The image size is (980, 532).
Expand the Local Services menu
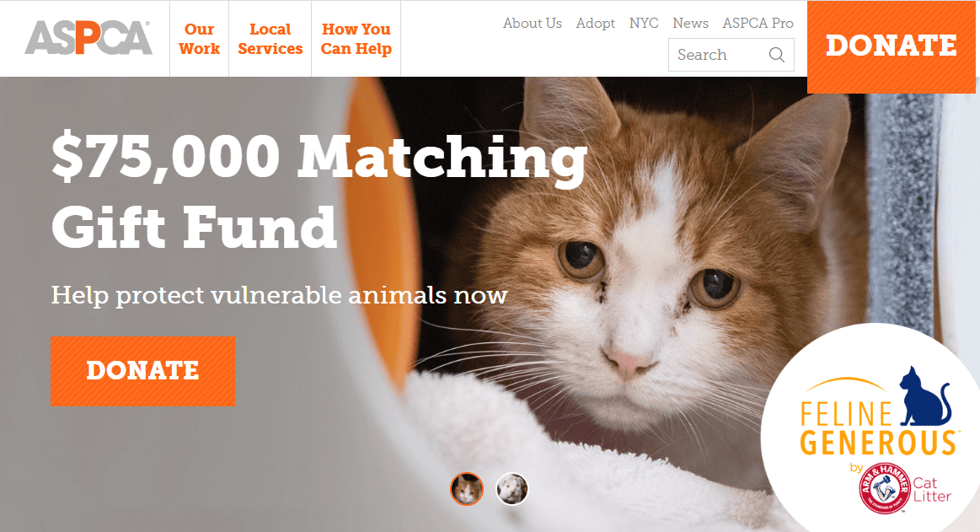(270, 39)
